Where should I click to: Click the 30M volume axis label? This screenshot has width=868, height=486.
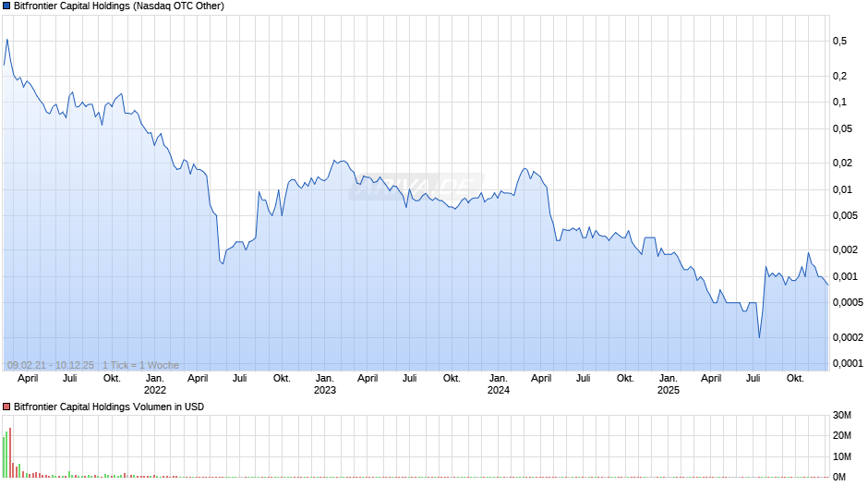point(842,415)
